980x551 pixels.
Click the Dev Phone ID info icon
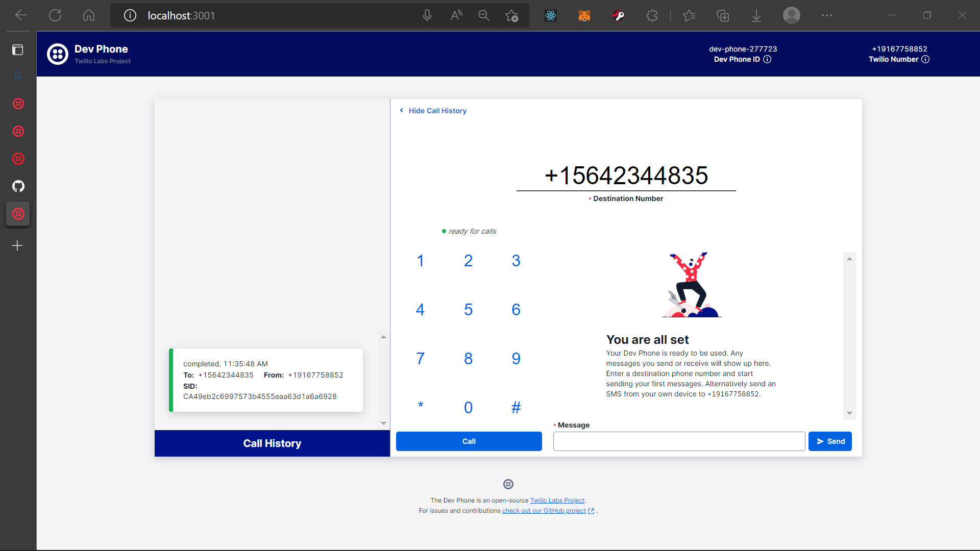(768, 59)
